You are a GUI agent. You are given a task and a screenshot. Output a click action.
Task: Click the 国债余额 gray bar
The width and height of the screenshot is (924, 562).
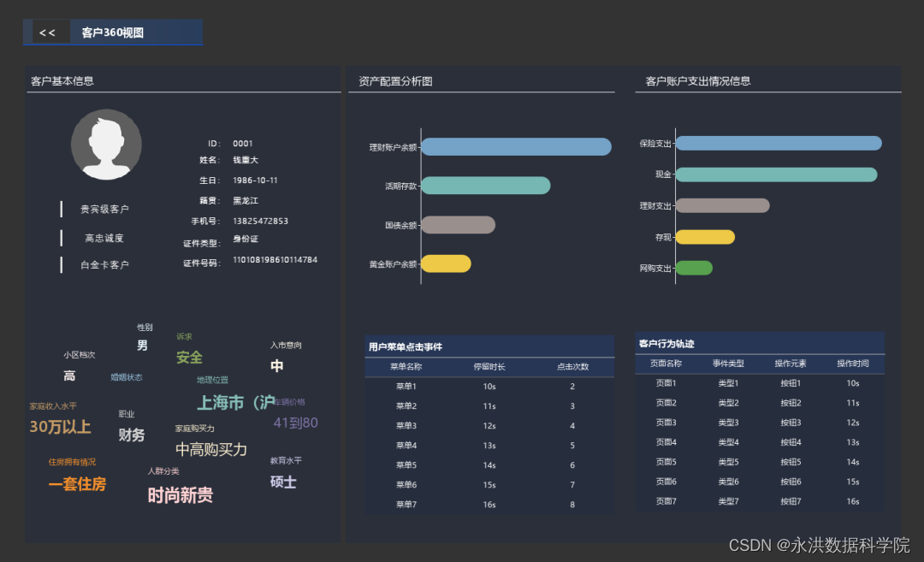[459, 225]
